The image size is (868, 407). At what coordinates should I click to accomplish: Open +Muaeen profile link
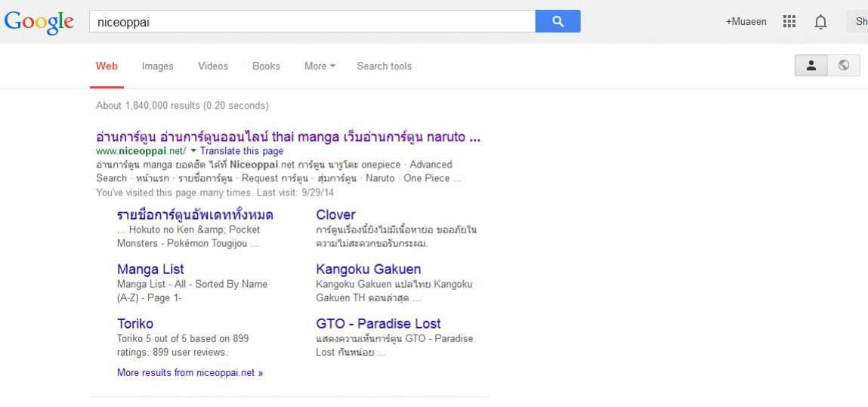click(746, 22)
